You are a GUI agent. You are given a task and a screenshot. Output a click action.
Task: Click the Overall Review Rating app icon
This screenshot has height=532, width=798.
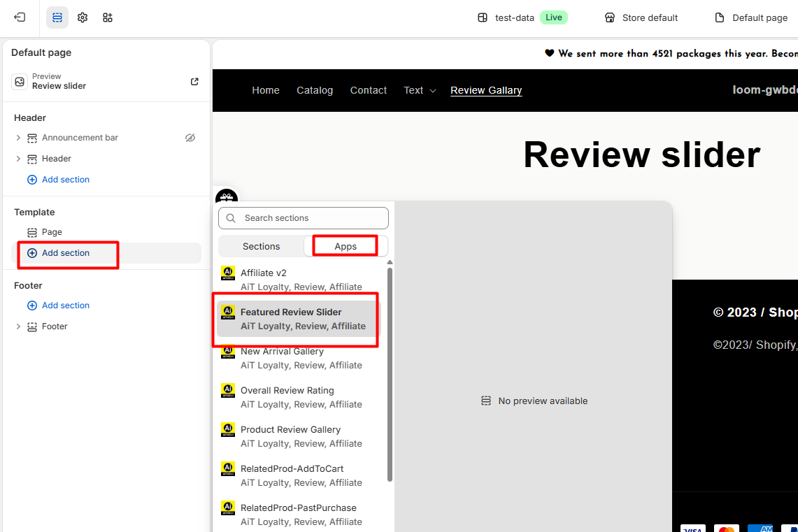[x=227, y=391]
